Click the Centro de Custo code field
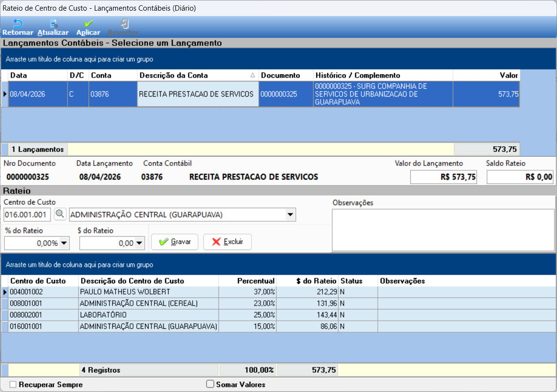 tap(27, 214)
